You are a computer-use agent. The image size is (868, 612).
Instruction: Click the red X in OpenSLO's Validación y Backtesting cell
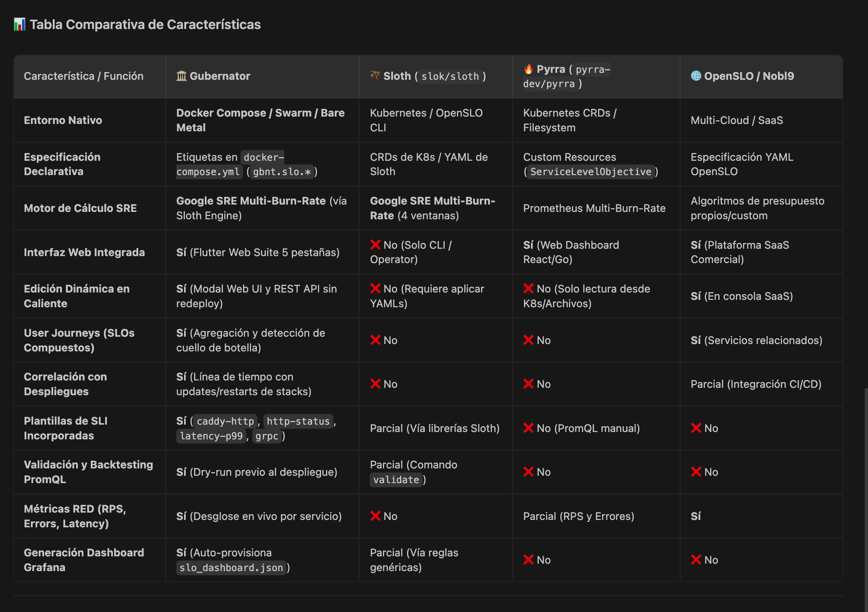click(x=696, y=472)
